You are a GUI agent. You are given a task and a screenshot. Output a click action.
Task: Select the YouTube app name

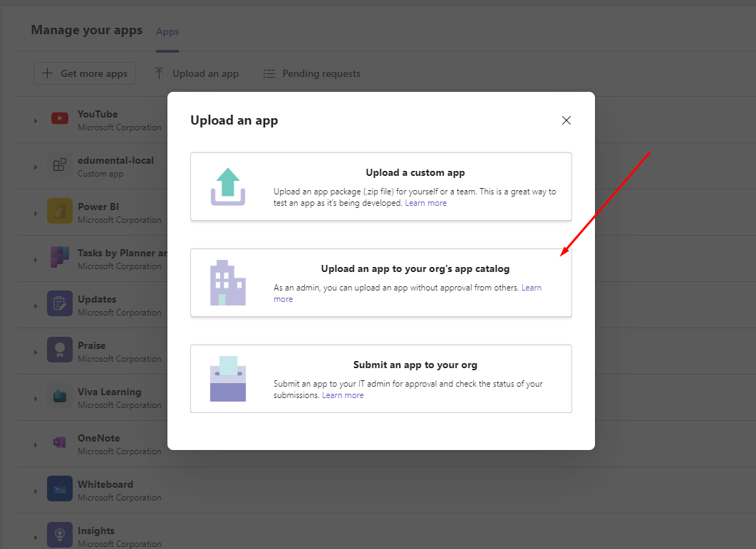pyautogui.click(x=98, y=114)
